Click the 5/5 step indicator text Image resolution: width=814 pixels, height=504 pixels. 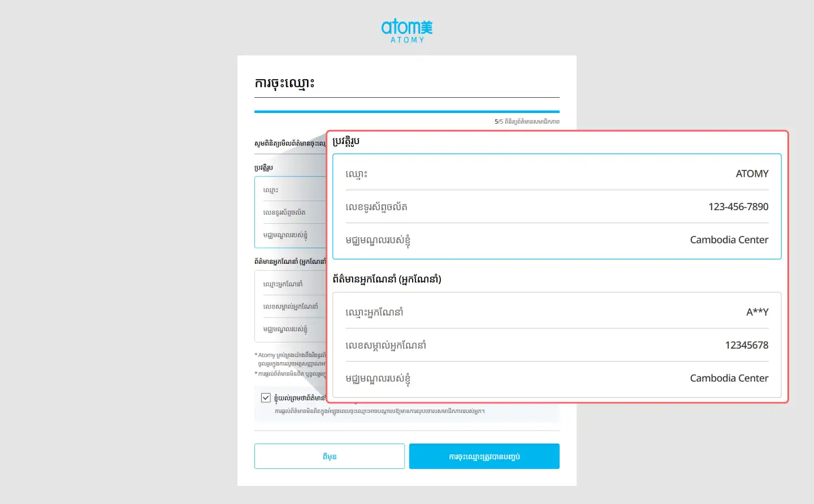coord(526,122)
